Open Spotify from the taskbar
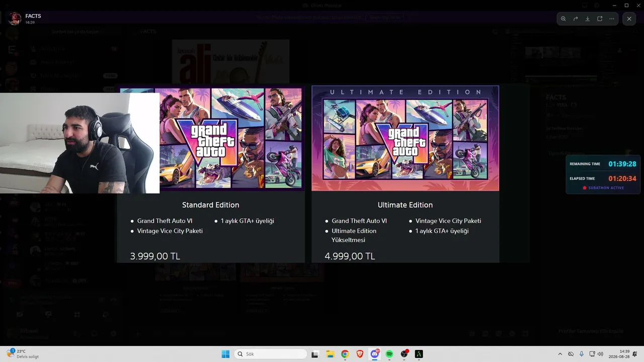Image resolution: width=644 pixels, height=362 pixels. (389, 354)
